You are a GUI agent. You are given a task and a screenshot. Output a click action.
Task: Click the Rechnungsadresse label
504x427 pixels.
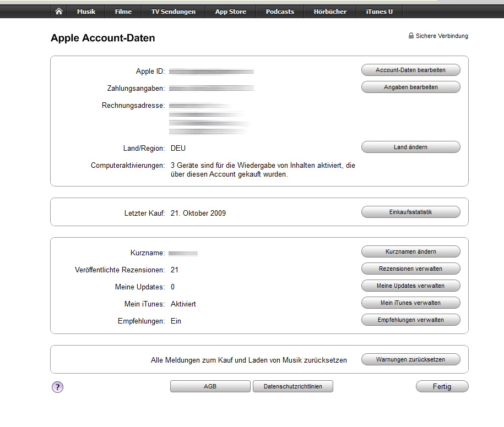click(x=133, y=105)
